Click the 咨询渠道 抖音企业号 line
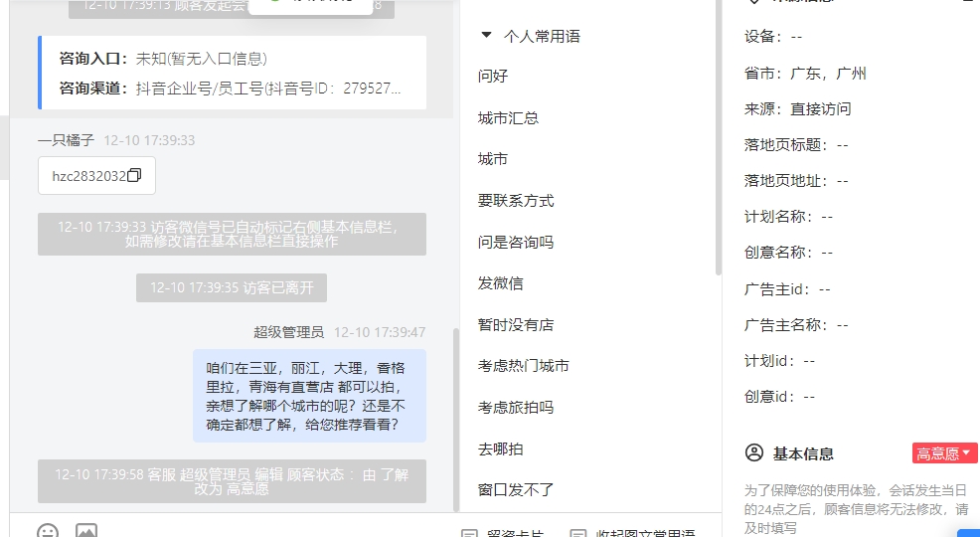Viewport: 980px width, 537px height. tap(230, 89)
